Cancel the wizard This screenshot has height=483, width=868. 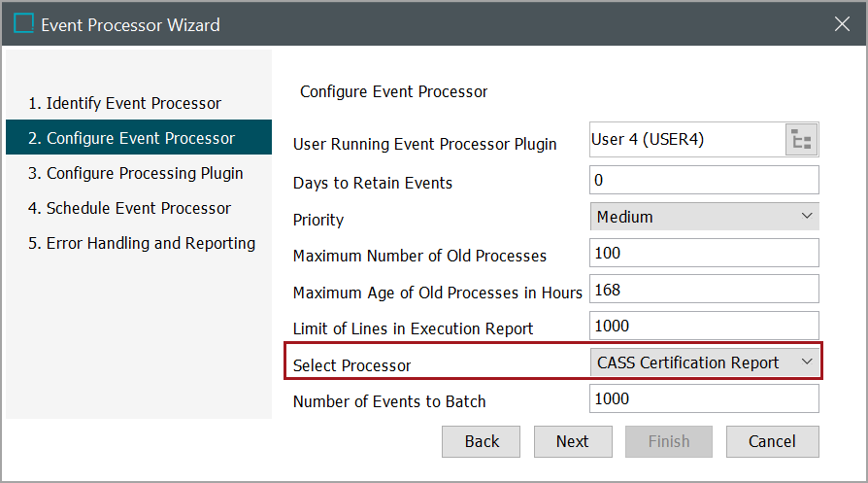click(x=772, y=441)
